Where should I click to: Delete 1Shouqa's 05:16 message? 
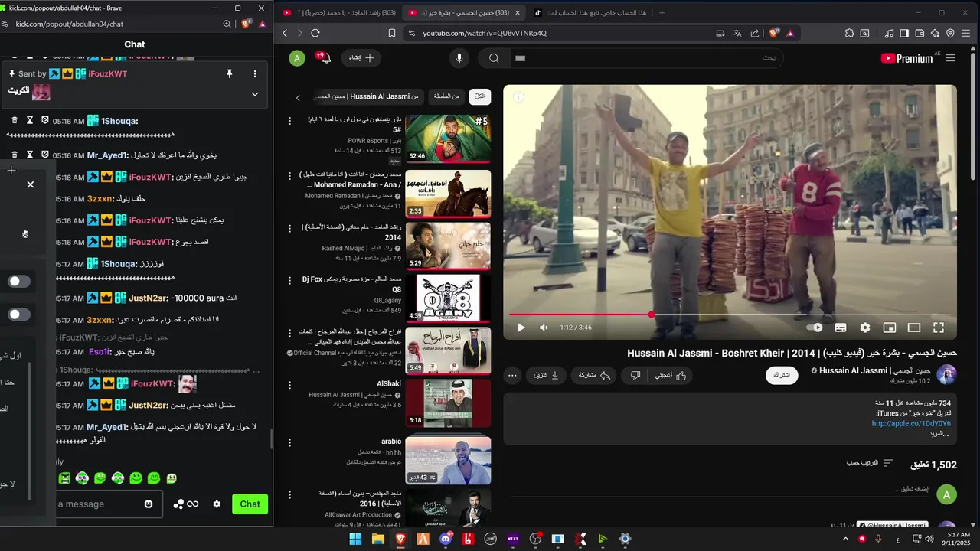(15, 120)
